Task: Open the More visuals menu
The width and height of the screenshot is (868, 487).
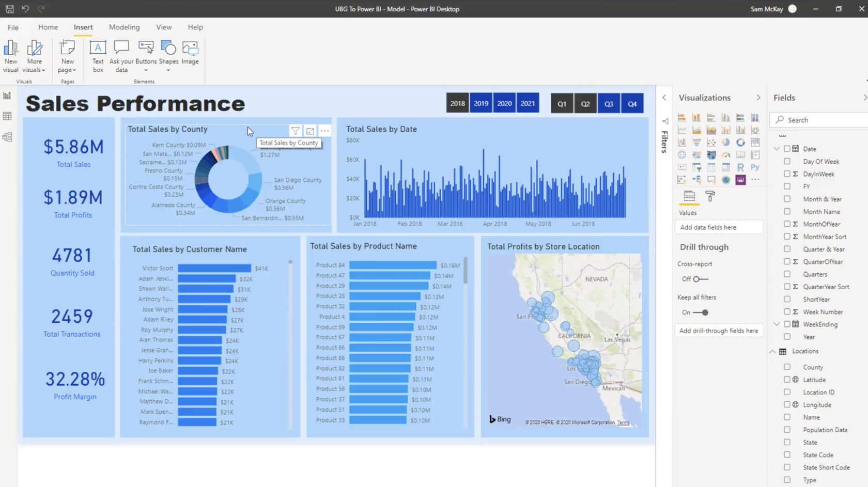Action: pos(34,56)
